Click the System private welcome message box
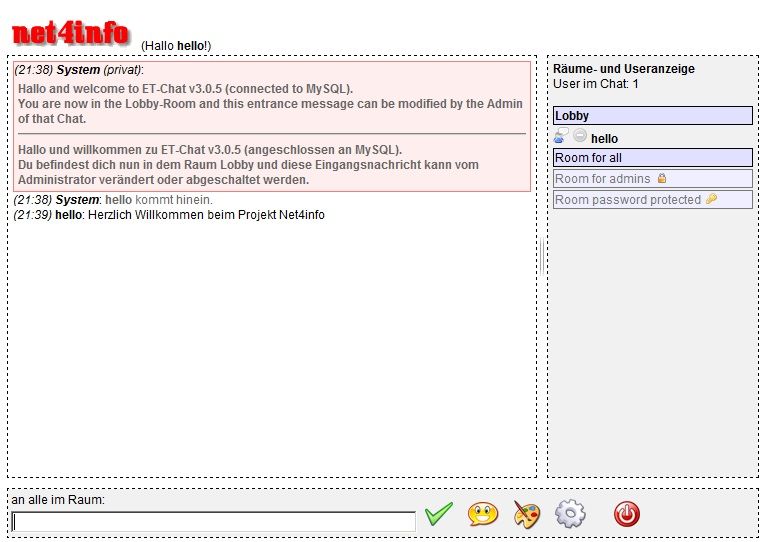 click(271, 126)
